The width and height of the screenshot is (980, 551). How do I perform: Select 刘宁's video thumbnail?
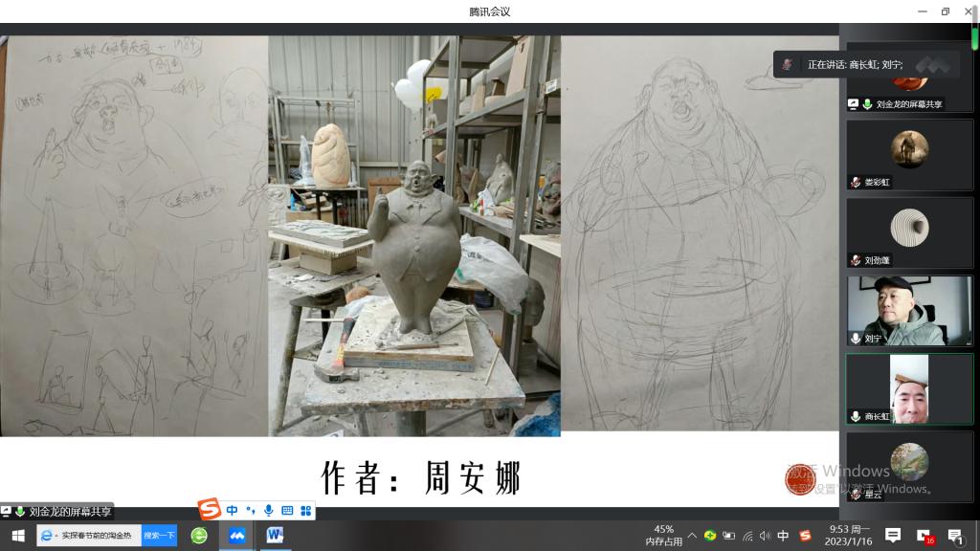(909, 311)
